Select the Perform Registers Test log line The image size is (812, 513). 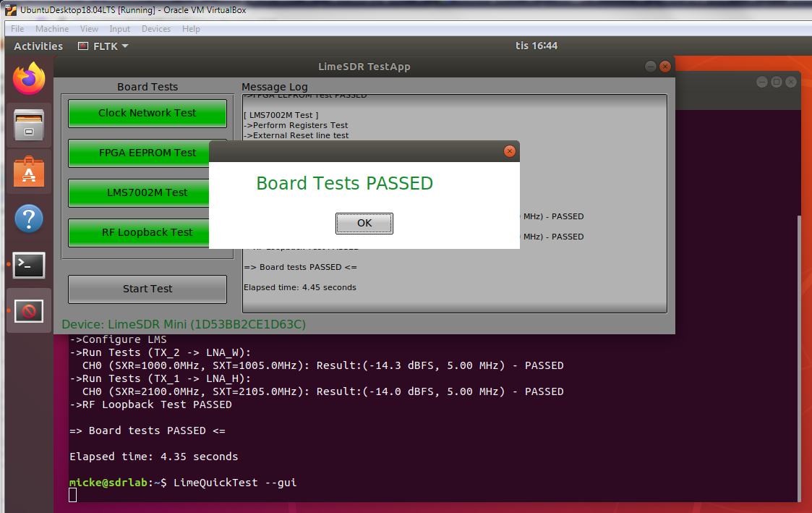296,125
